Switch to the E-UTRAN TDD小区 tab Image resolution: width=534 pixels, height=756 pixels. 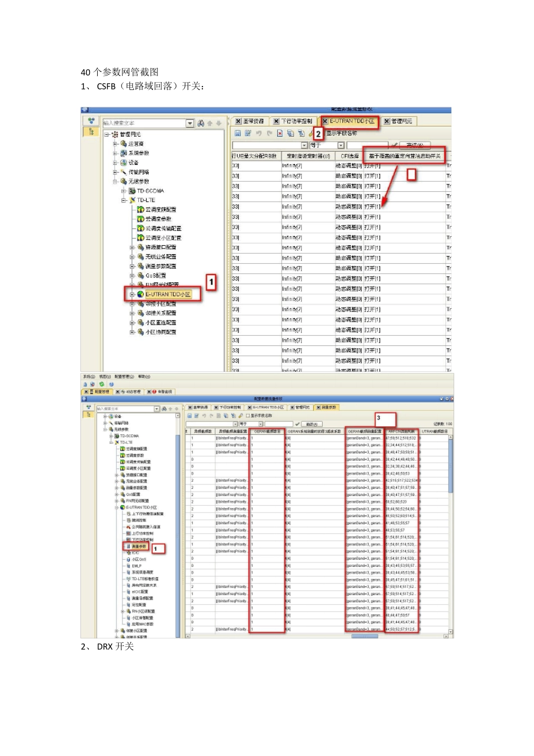click(351, 121)
